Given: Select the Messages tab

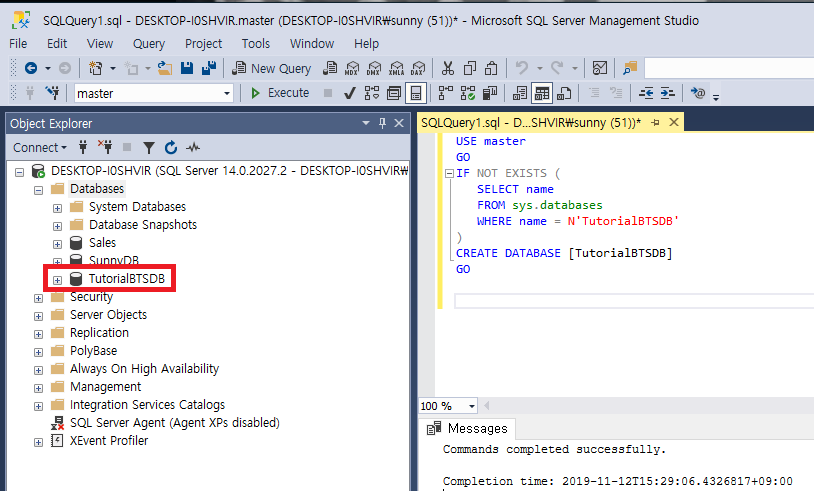Looking at the screenshot, I should click(x=467, y=429).
